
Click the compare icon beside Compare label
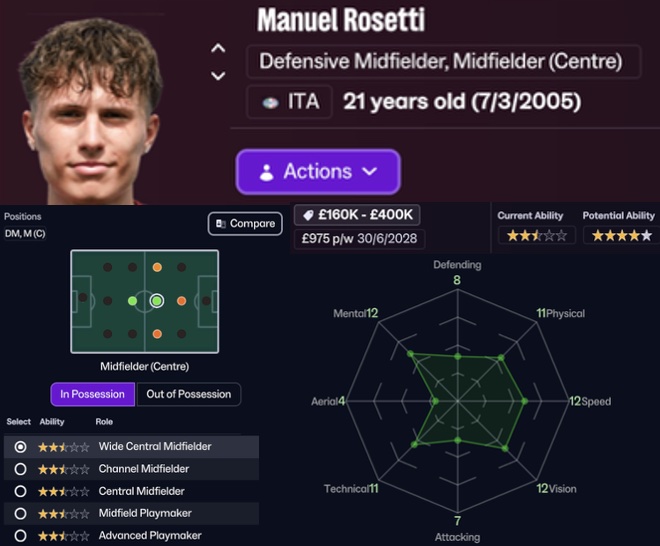tap(220, 224)
